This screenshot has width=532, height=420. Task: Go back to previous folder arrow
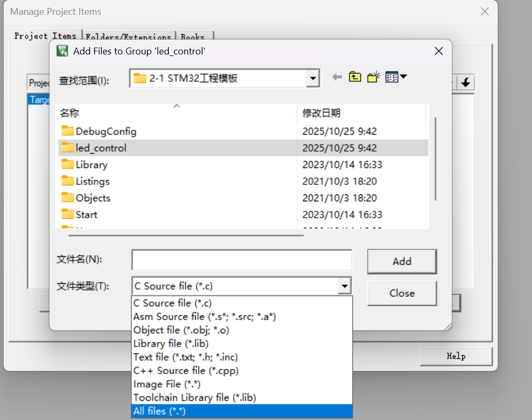(337, 77)
